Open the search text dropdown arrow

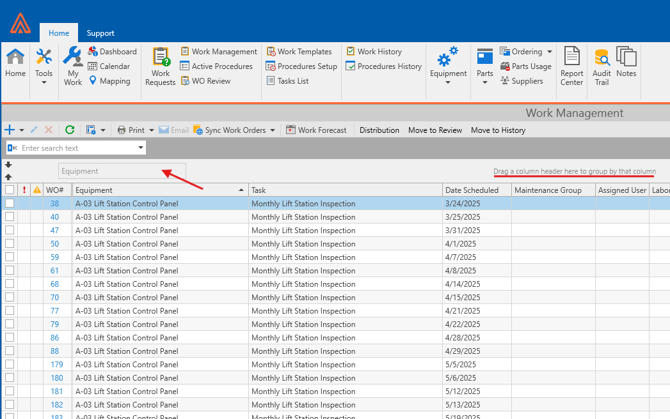[141, 148]
